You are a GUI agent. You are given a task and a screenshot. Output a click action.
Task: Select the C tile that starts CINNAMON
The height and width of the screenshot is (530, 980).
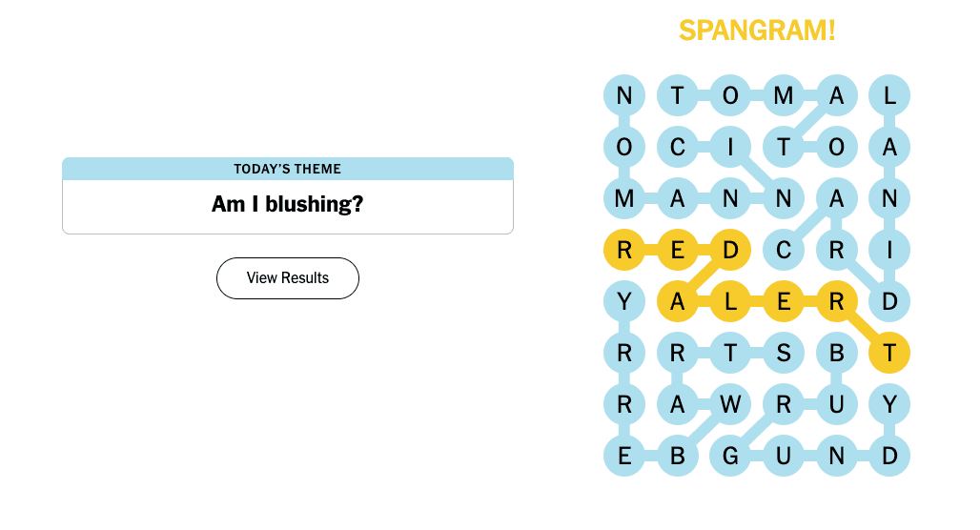pyautogui.click(x=678, y=148)
